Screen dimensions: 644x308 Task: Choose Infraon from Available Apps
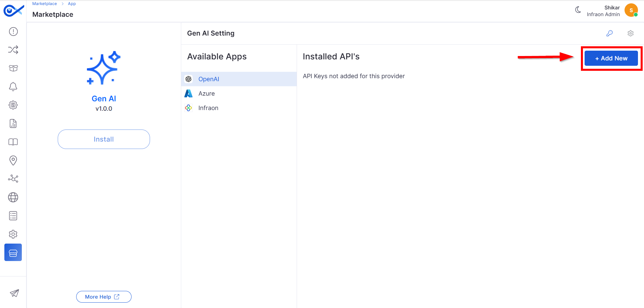click(x=208, y=108)
